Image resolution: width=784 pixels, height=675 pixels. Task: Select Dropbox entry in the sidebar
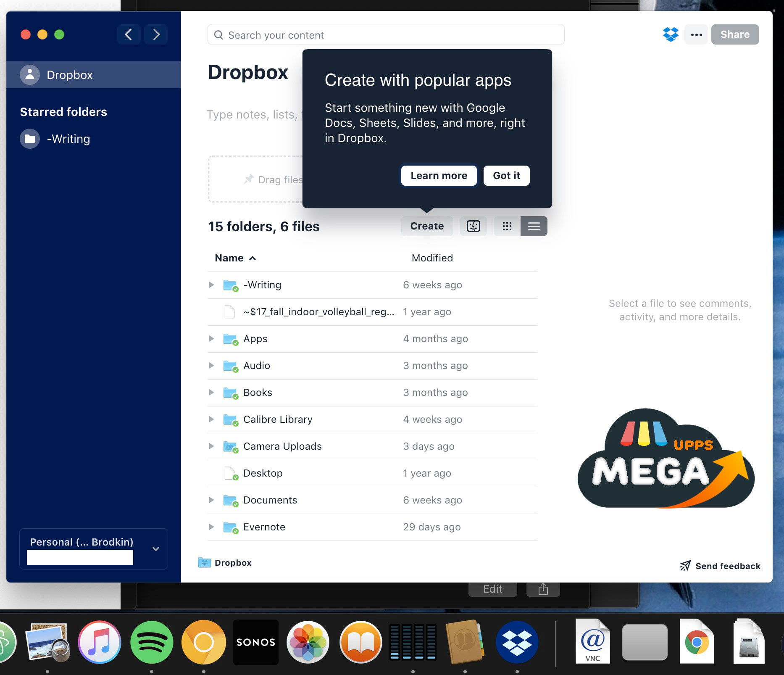[94, 75]
